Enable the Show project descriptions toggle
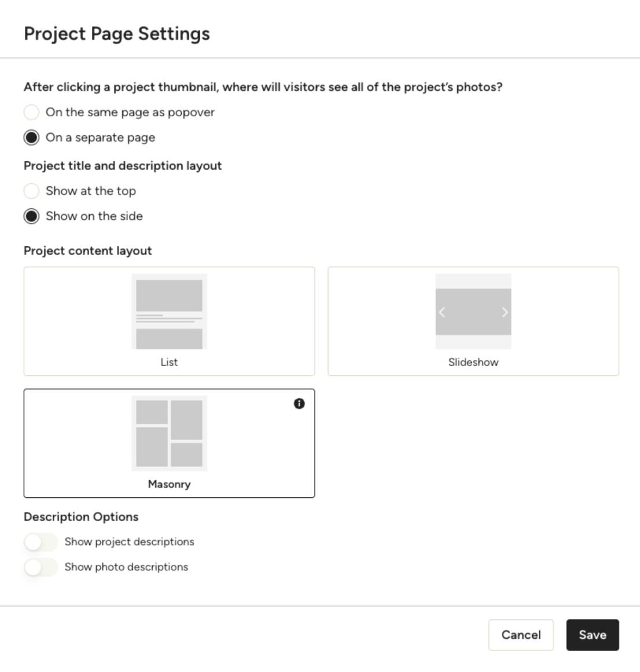The width and height of the screenshot is (640, 672). [x=41, y=542]
